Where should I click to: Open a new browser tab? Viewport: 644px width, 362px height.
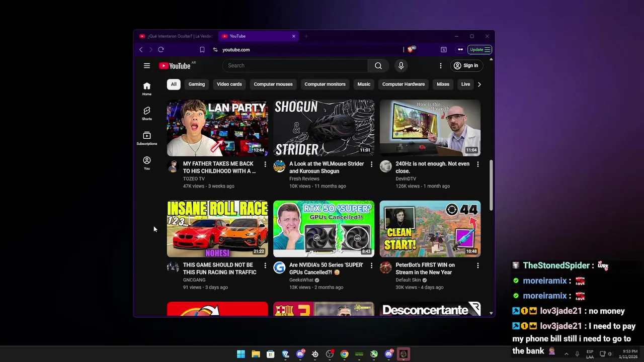[x=306, y=36]
